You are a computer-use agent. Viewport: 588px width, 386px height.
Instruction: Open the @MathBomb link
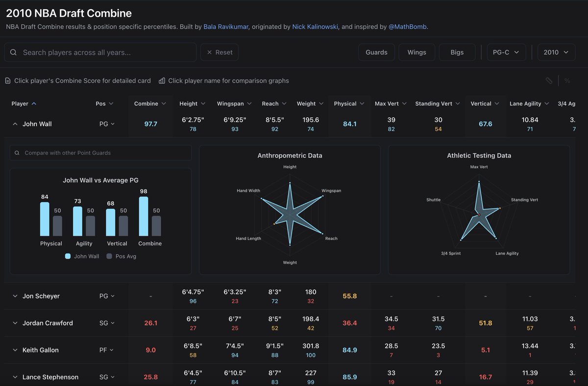[407, 26]
